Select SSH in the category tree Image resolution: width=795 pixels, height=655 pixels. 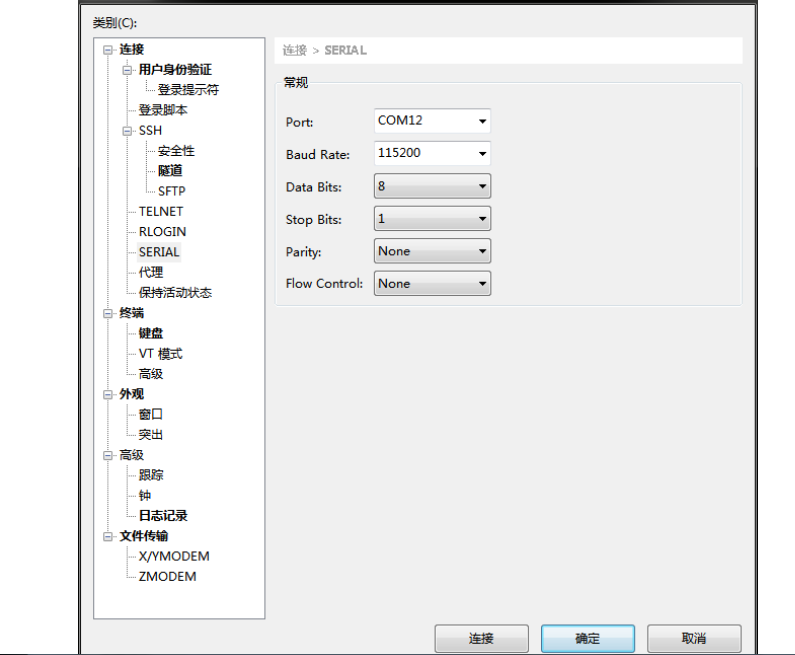coord(151,131)
